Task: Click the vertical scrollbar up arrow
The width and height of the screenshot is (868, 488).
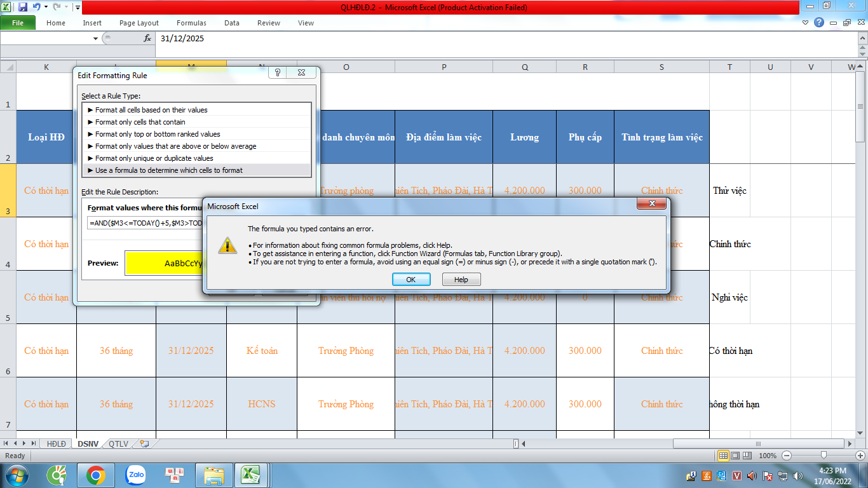Action: (862, 65)
